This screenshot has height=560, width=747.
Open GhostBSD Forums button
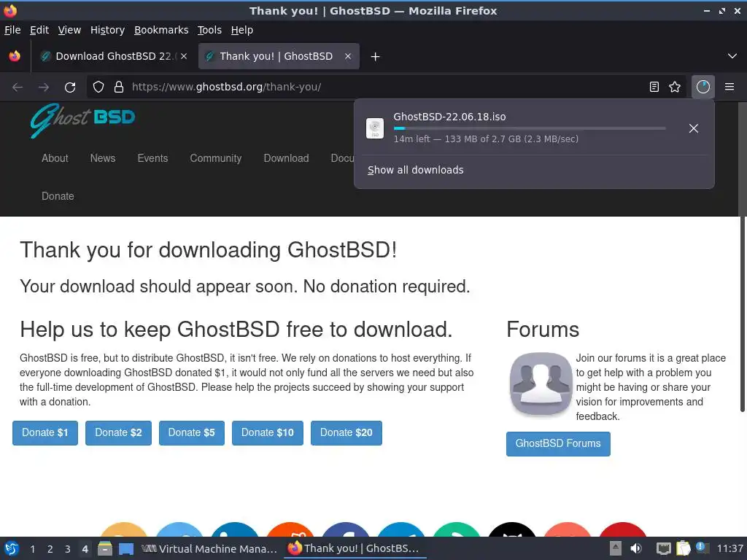pyautogui.click(x=558, y=444)
